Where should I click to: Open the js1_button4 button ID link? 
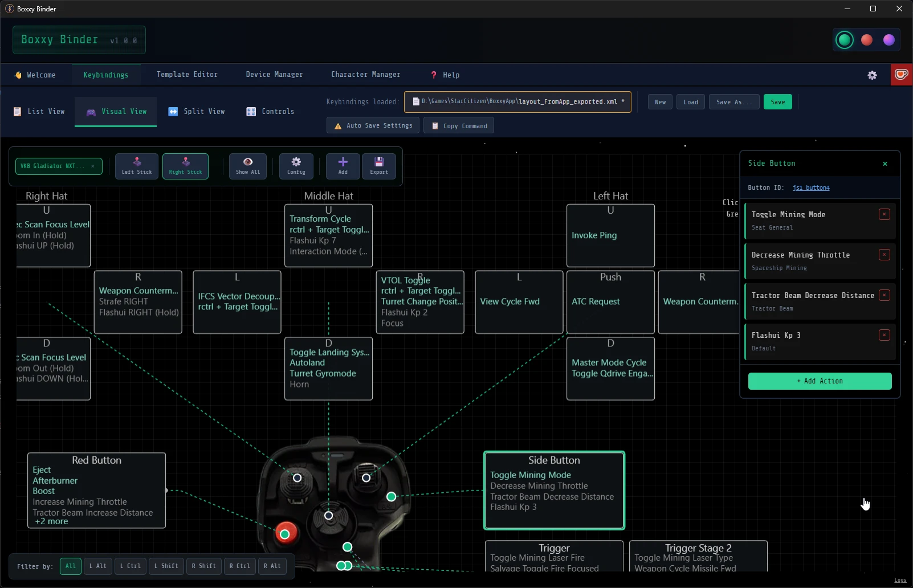[x=811, y=187]
